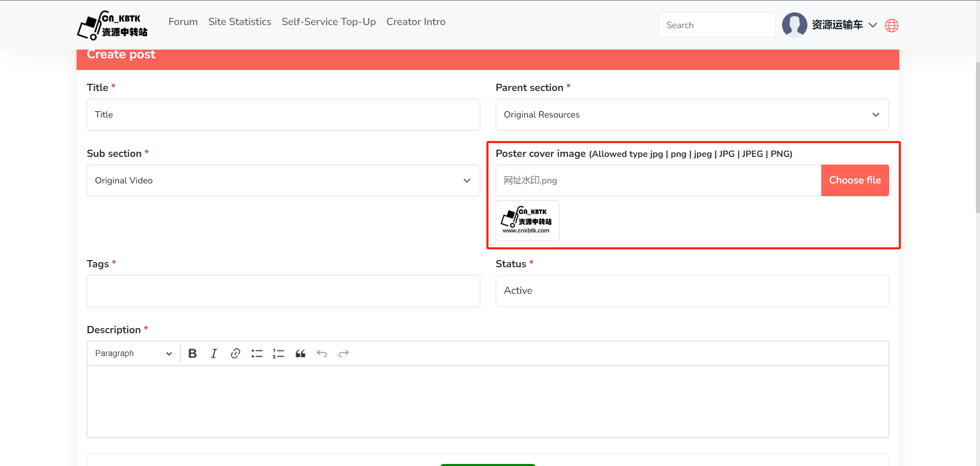Toggle bold formatting in description editor

[x=192, y=354]
